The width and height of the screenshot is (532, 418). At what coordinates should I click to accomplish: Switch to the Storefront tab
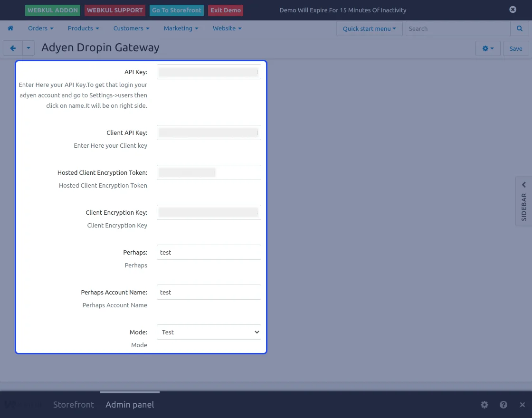pyautogui.click(x=73, y=404)
